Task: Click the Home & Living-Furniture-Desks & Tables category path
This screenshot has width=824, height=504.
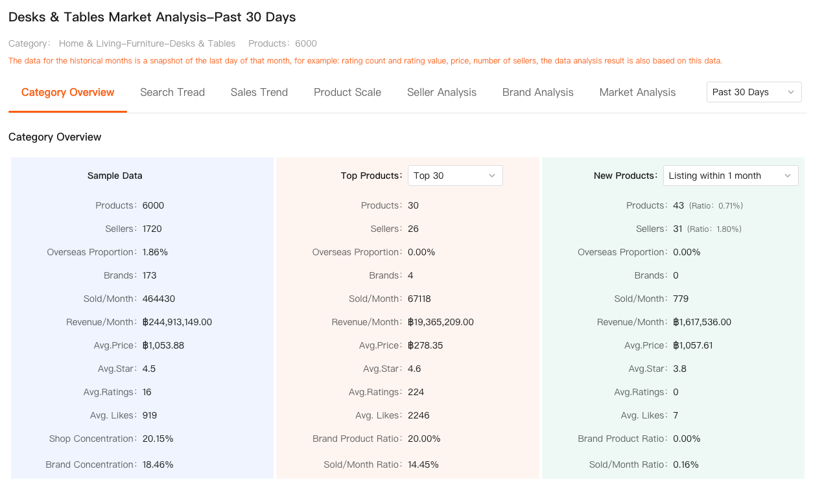Action: [147, 43]
